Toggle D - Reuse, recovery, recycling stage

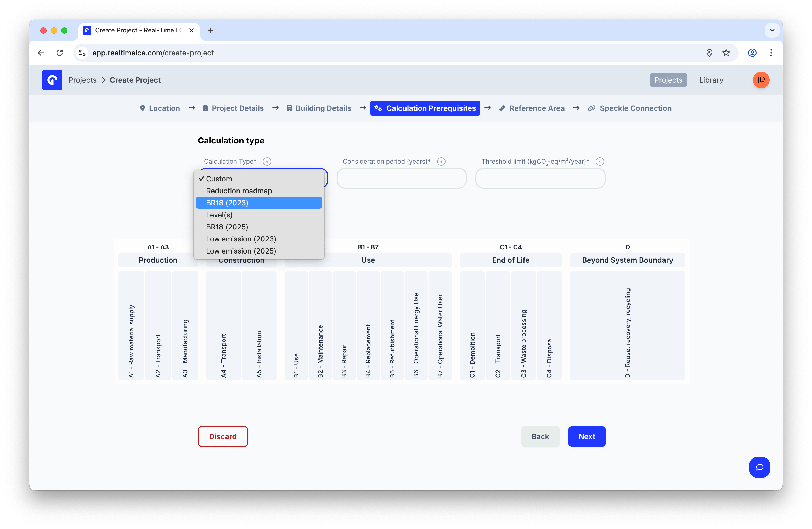point(627,325)
